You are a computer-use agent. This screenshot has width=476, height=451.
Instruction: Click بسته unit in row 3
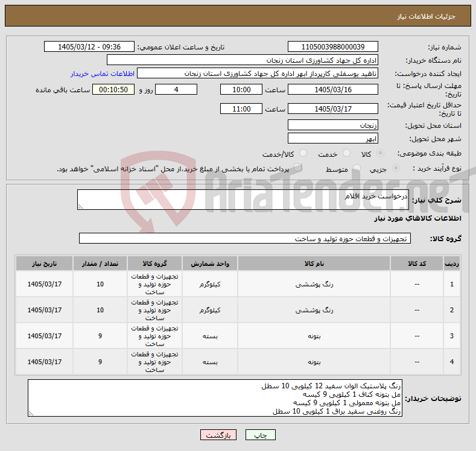coord(210,336)
